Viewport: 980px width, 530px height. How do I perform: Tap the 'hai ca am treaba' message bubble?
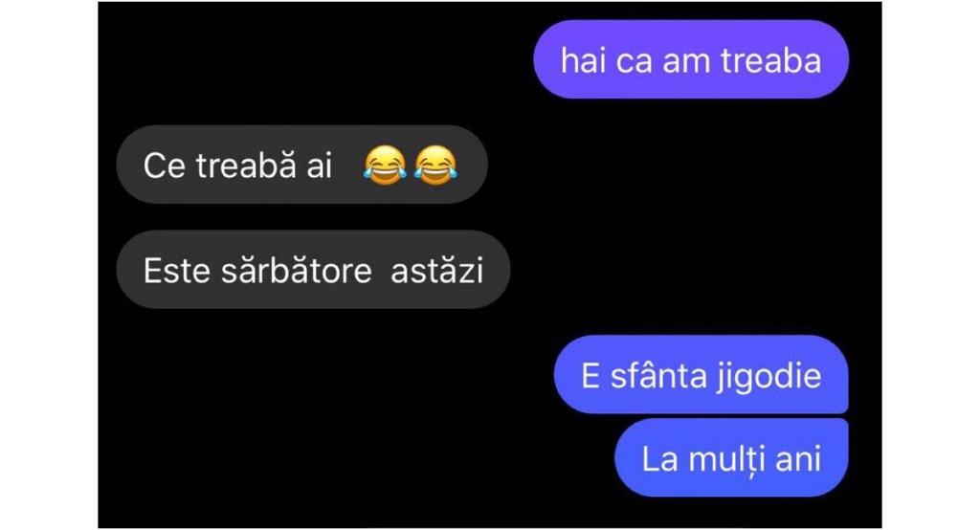click(691, 59)
